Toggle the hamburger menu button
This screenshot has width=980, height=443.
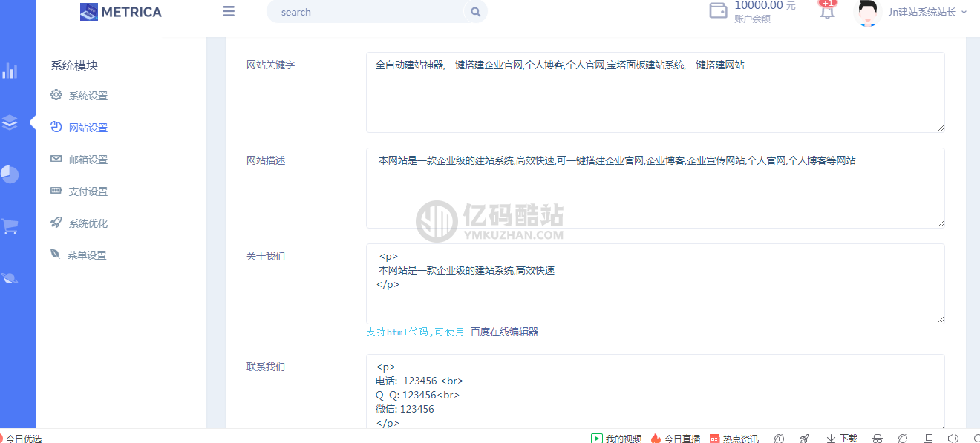(x=228, y=11)
